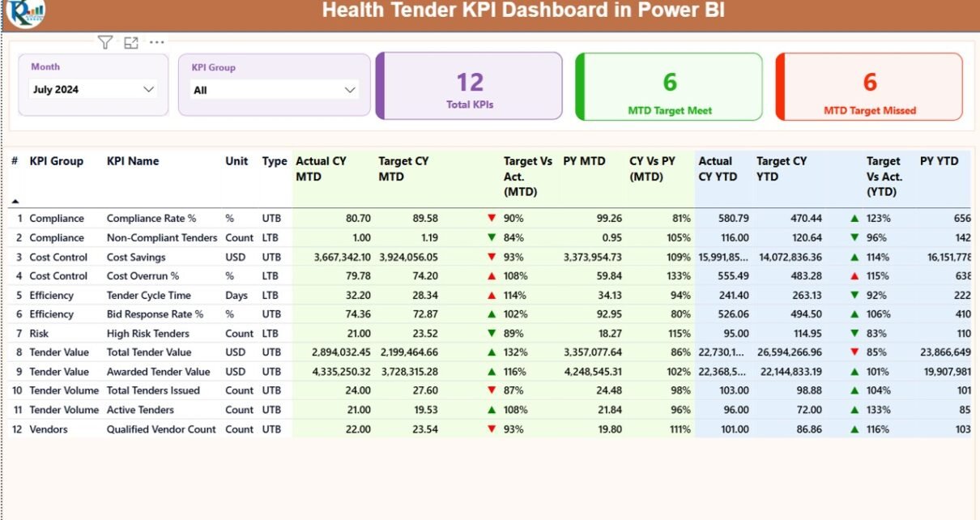The height and width of the screenshot is (520, 980).
Task: Click the dashboard logo in the header
Action: click(x=24, y=12)
